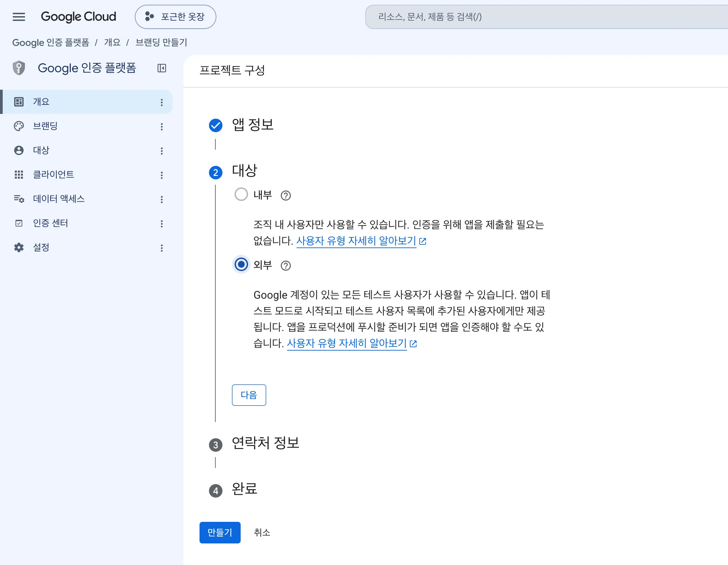Show help for 내부 option

(x=286, y=196)
